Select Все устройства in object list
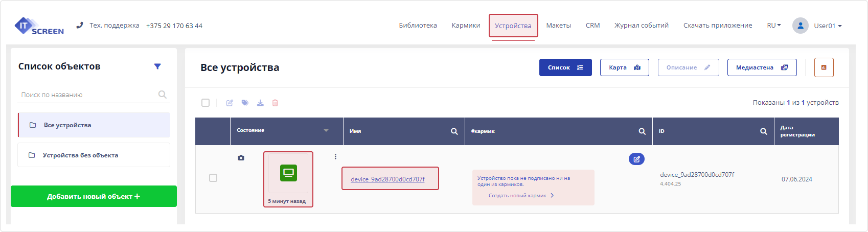Viewport: 868px width, 232px height. [94, 125]
